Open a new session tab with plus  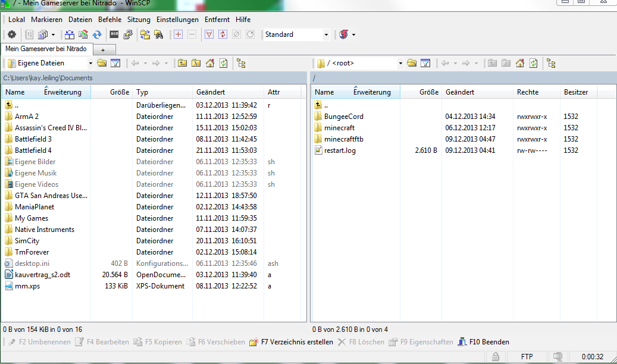pos(103,50)
